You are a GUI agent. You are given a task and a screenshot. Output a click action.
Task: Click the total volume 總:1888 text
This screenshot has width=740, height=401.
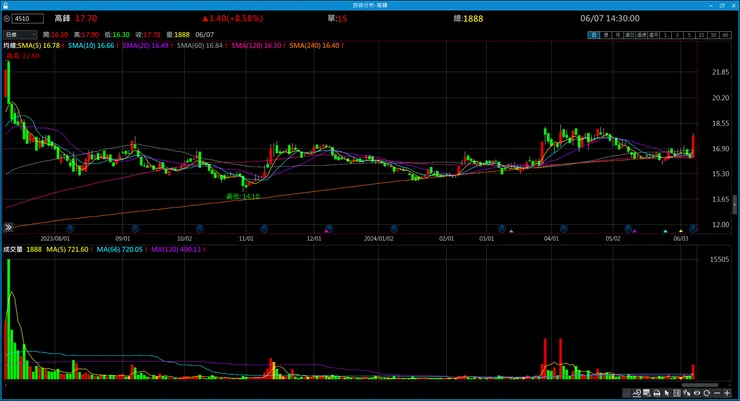[468, 18]
